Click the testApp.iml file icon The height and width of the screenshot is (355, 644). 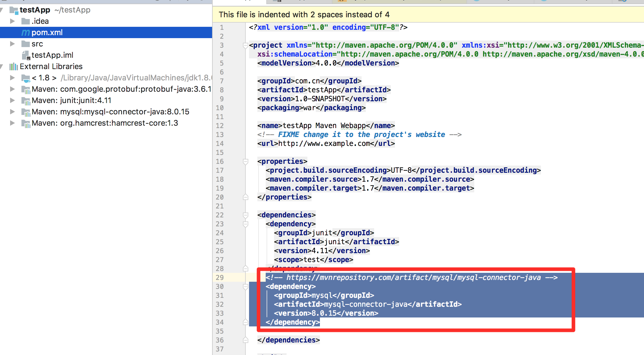[x=26, y=55]
